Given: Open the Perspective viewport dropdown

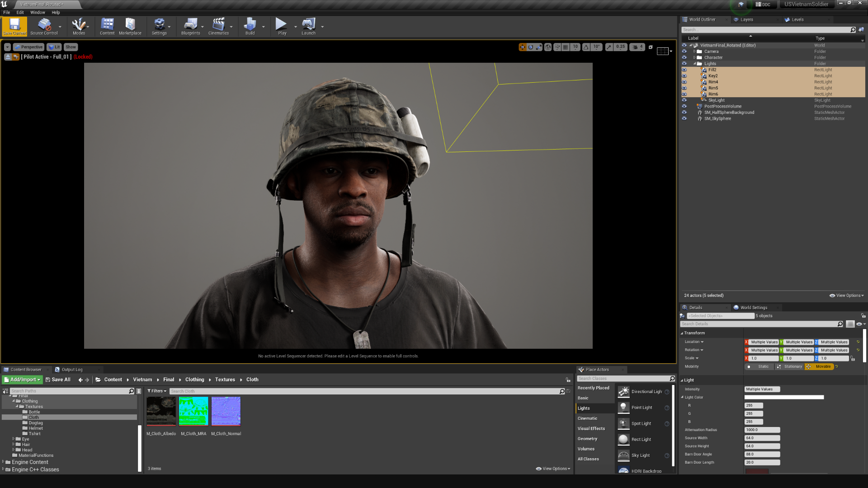Looking at the screenshot, I should coord(28,47).
